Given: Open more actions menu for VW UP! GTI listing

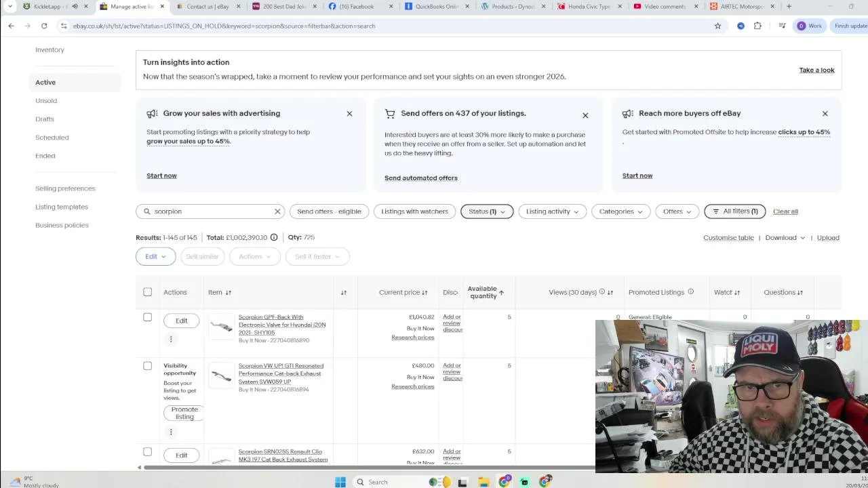Looking at the screenshot, I should [171, 432].
